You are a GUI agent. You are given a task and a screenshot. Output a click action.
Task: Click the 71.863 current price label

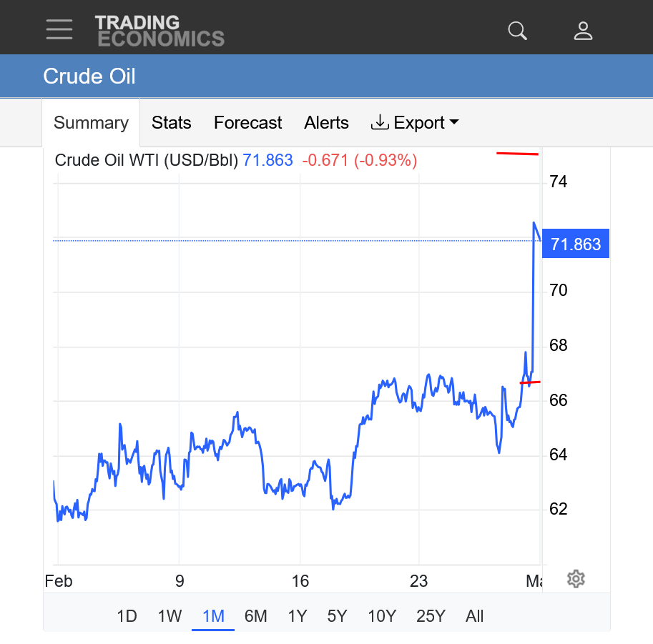576,244
